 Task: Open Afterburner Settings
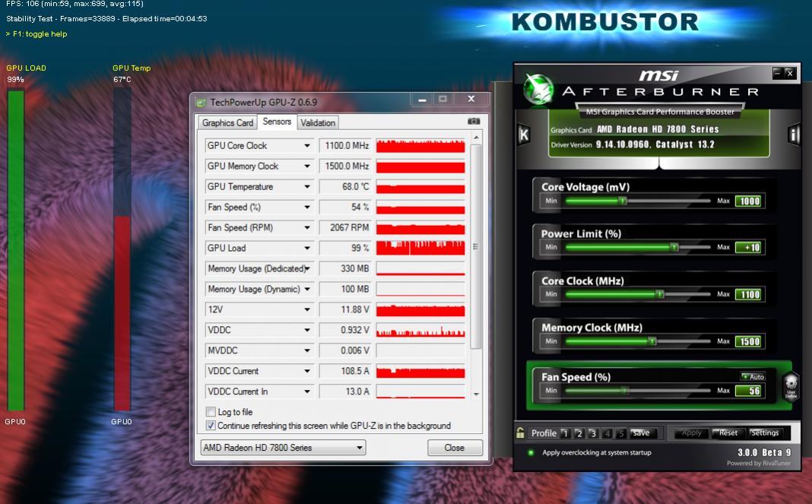click(x=764, y=433)
